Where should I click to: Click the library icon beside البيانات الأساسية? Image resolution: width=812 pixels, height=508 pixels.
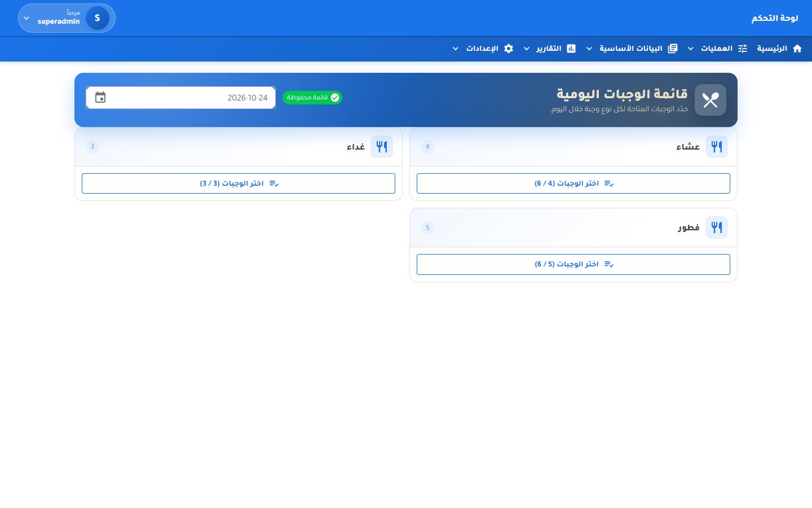pyautogui.click(x=673, y=49)
